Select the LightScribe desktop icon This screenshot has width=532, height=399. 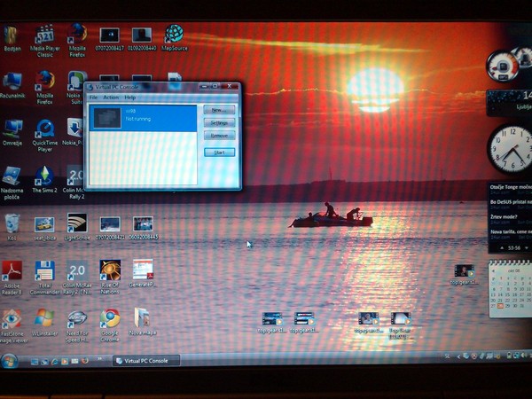tap(77, 227)
